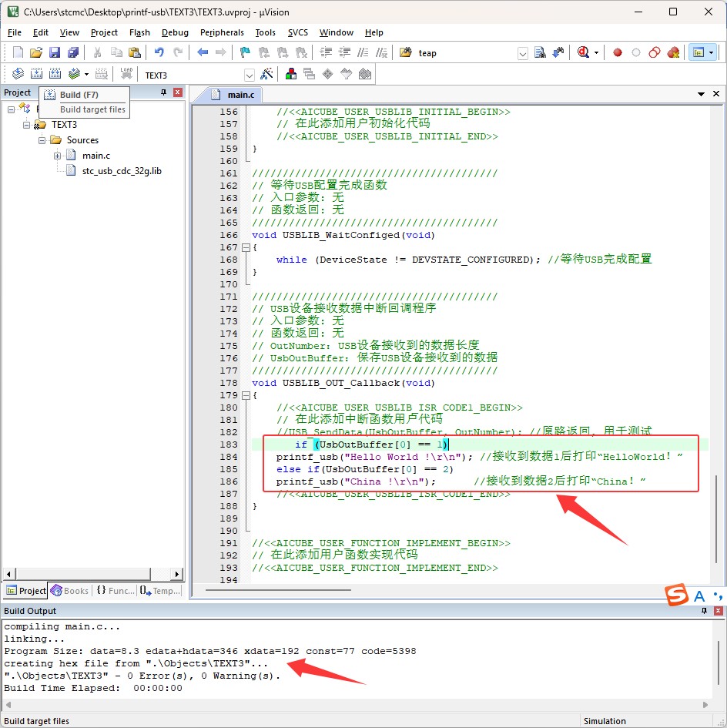Open the Flash menu
Viewport: 727px width, 728px height.
[x=139, y=32]
